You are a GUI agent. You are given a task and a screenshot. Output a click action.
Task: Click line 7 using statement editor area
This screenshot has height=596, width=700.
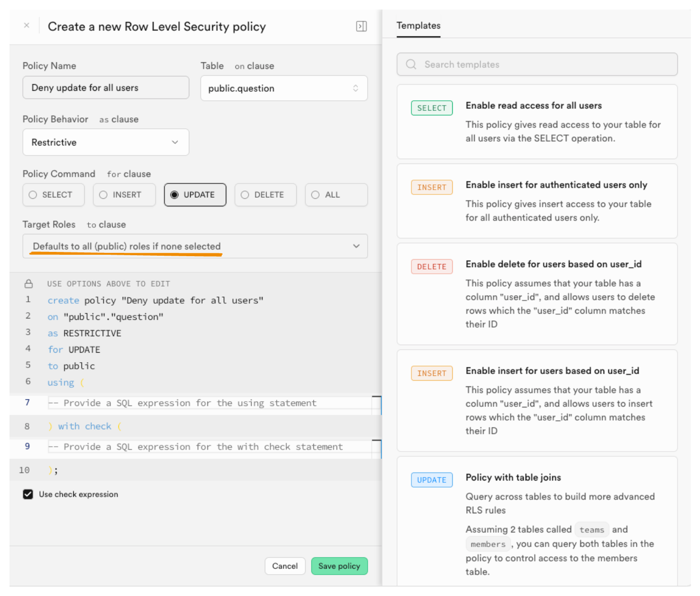tap(209, 403)
